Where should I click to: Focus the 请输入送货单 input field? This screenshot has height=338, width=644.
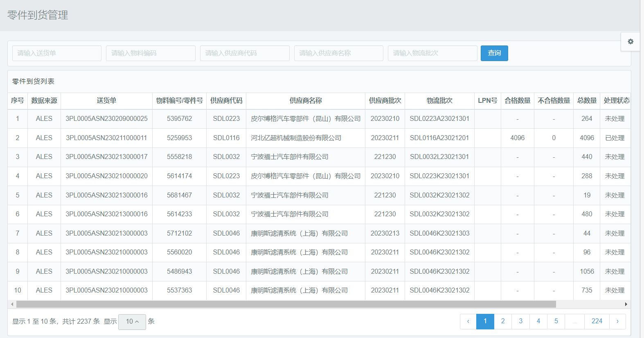point(57,53)
